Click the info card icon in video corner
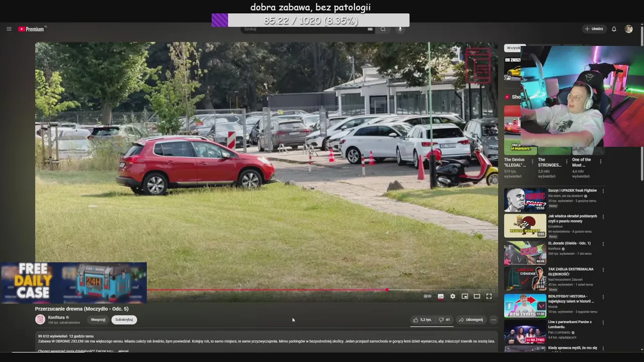Image resolution: width=644 pixels, height=362 pixels. click(x=478, y=65)
